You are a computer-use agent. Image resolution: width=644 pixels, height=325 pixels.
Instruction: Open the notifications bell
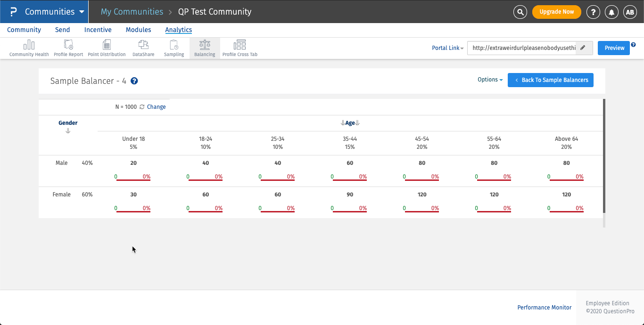[612, 12]
